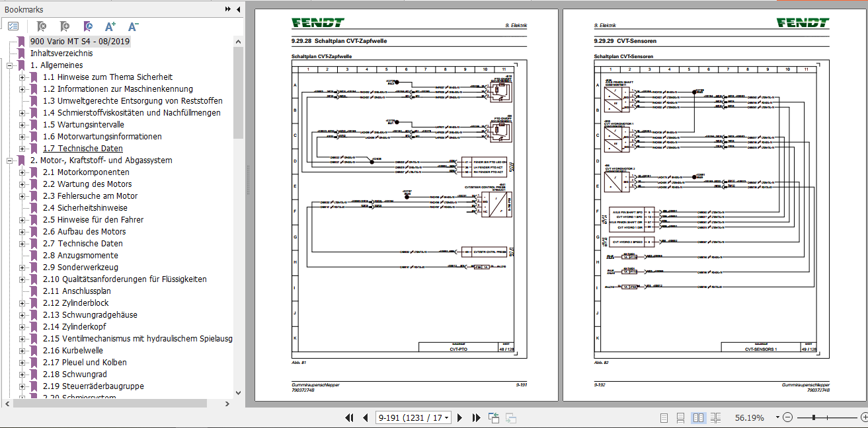Viewport: 868px width, 428px height.
Task: Click bookmark icon beside 2.13 Schwungradgehäuse
Action: [34, 315]
